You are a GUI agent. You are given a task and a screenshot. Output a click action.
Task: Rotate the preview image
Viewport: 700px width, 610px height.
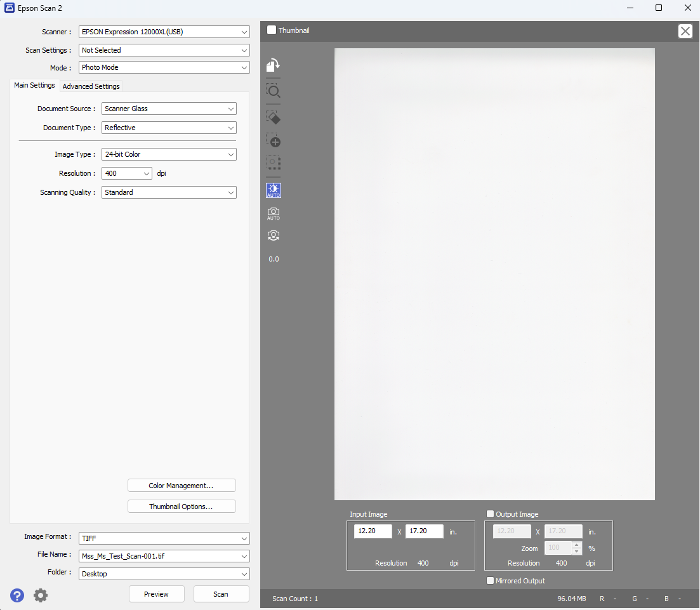[273, 64]
